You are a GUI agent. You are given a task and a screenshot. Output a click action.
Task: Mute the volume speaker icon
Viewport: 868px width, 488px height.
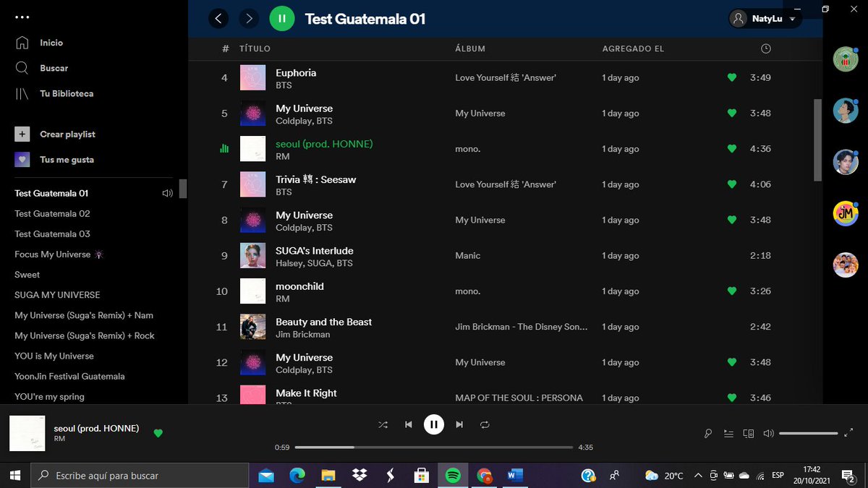tap(768, 434)
